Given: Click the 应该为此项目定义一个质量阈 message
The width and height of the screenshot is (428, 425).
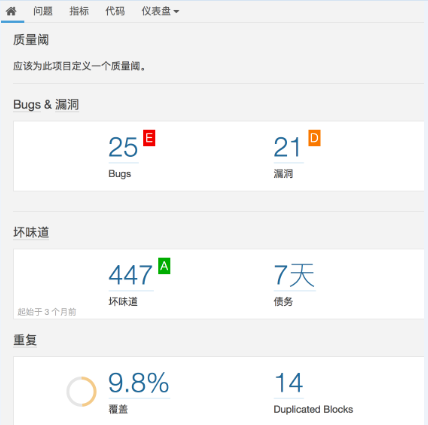Looking at the screenshot, I should [79, 66].
